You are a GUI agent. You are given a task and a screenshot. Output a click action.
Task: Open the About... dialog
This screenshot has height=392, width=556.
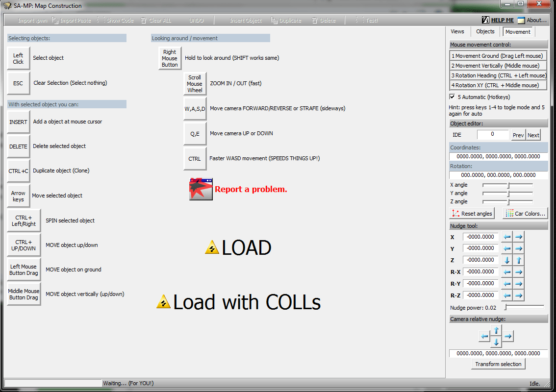[532, 20]
